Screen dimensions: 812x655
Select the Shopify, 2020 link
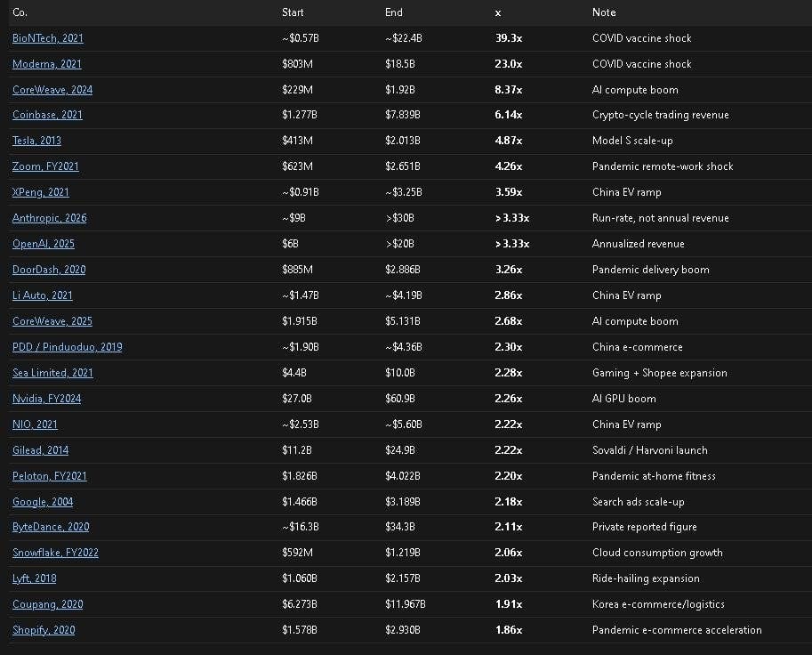pyautogui.click(x=44, y=631)
